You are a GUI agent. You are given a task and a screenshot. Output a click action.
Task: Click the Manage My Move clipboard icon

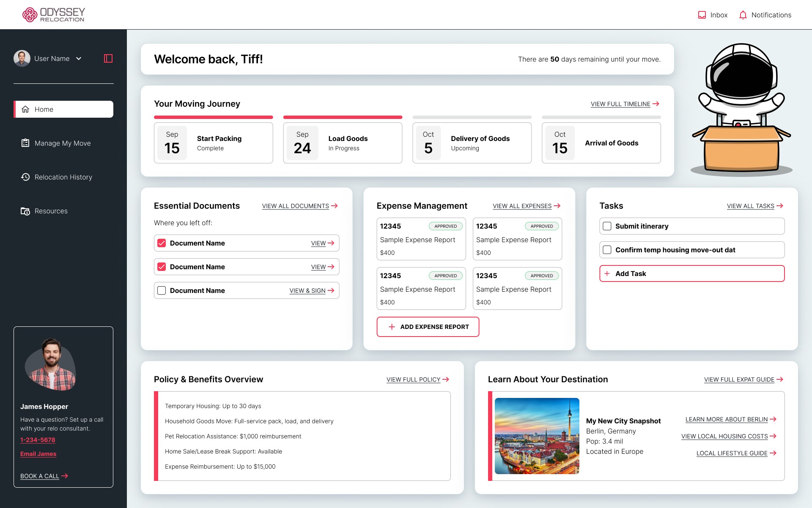click(25, 143)
